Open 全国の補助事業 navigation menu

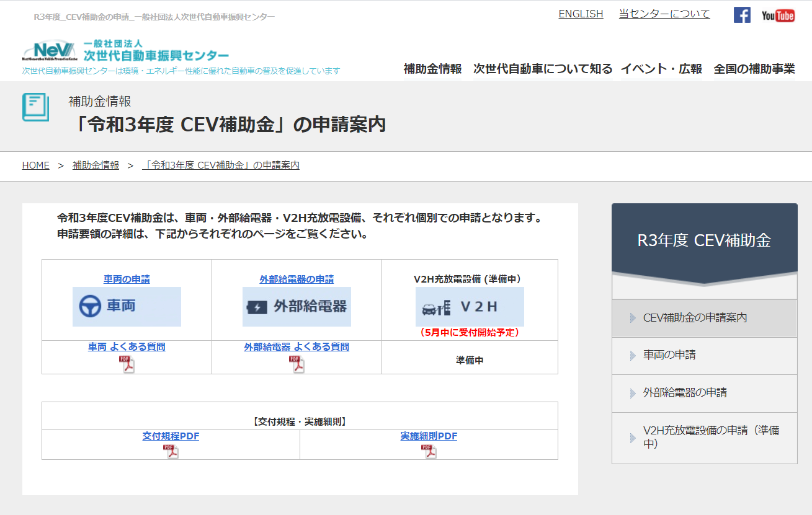tap(754, 69)
